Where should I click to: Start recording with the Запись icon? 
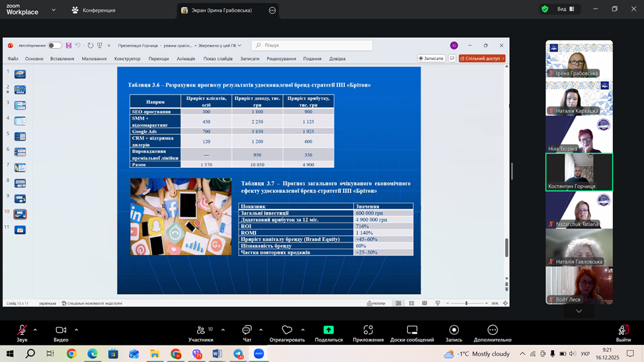click(454, 330)
